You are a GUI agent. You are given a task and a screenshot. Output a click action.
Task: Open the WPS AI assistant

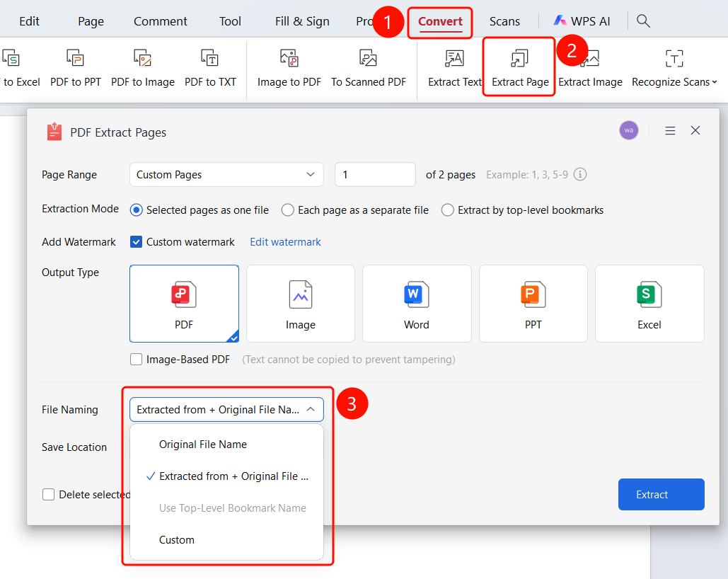(x=582, y=21)
